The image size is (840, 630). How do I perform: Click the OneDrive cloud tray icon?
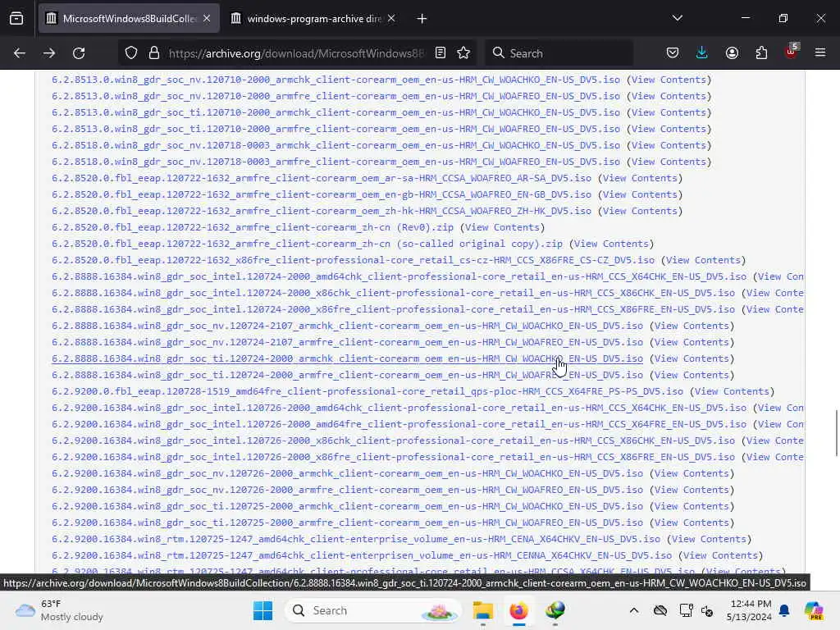click(x=660, y=610)
